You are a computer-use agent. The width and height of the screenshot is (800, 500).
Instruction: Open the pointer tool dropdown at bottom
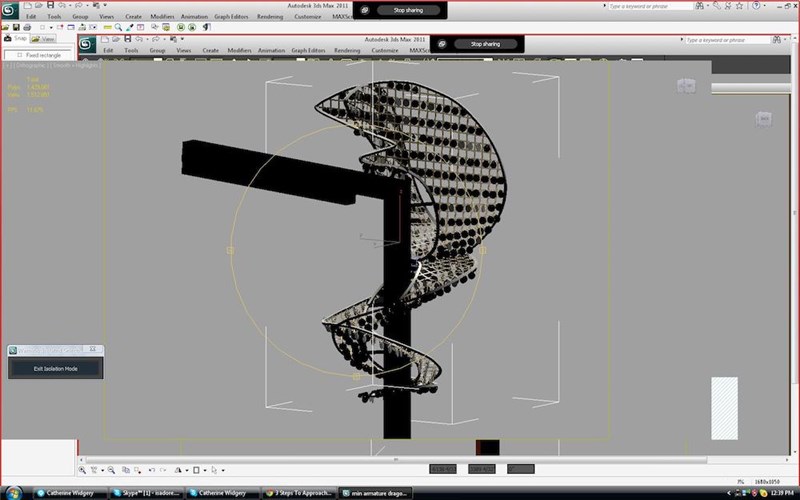click(223, 470)
